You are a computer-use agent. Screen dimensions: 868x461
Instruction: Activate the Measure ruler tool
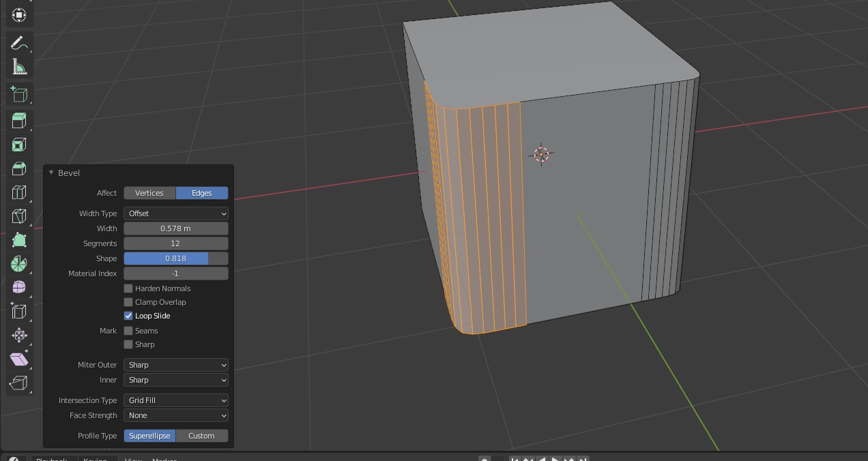coord(19,67)
